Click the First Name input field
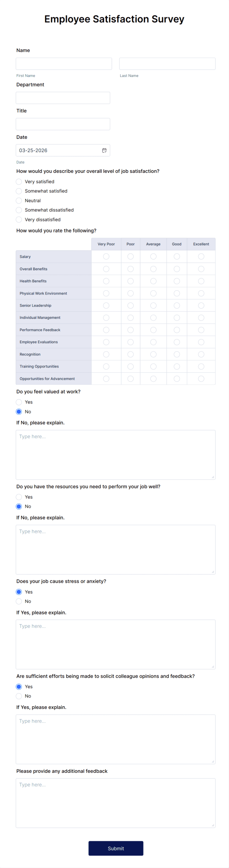 pos(64,63)
